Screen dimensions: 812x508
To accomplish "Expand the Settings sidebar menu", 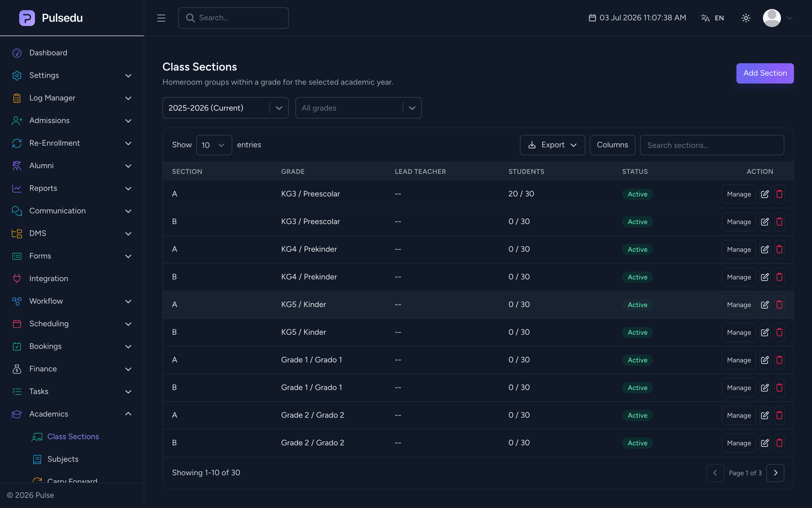I will pos(72,75).
